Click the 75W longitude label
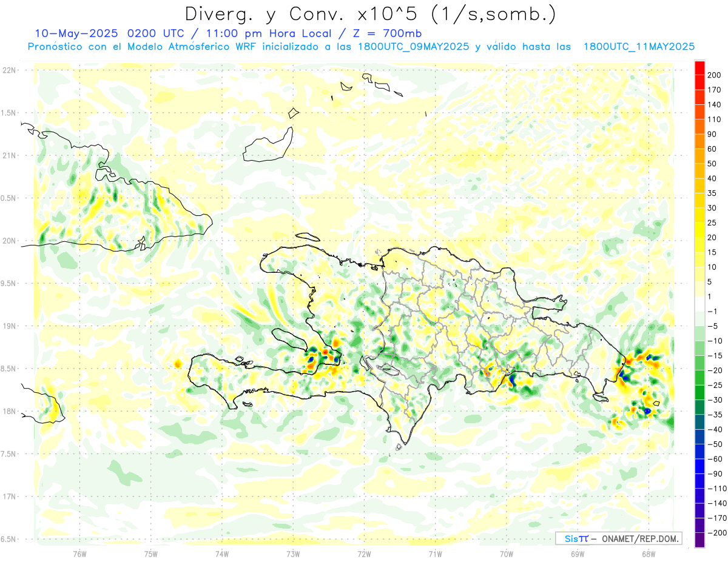 151,554
